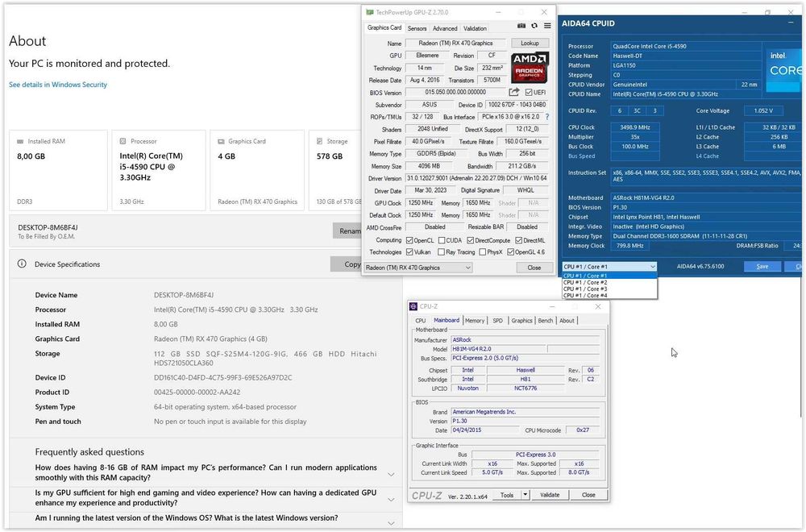Click the Product ID value 00425-00000-00002-AA242
This screenshot has height=532, width=806.
pyautogui.click(x=197, y=393)
